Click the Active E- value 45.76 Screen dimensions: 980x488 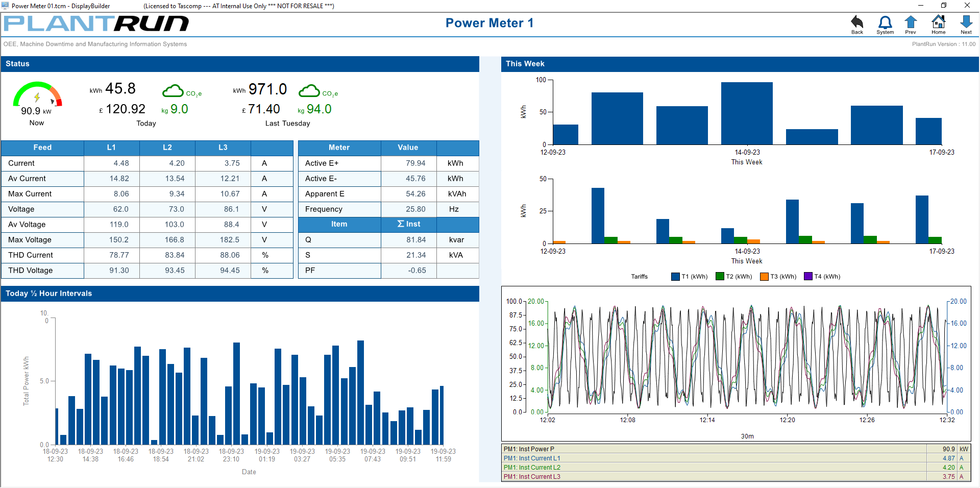click(x=415, y=179)
